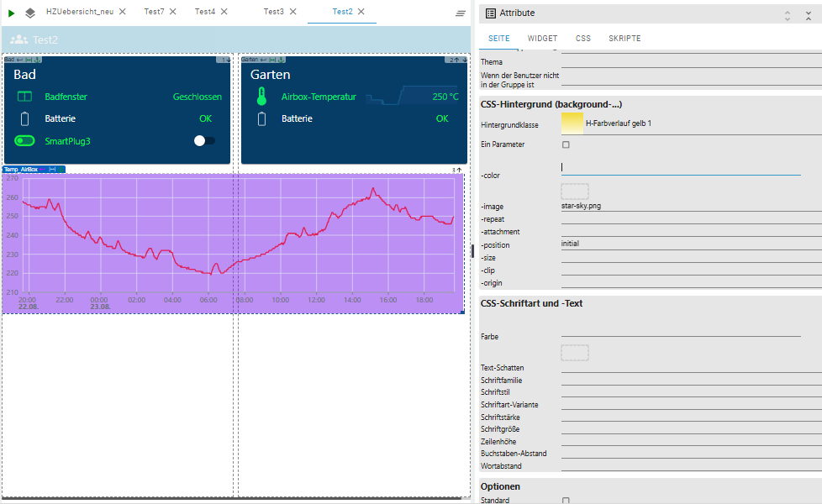The height and width of the screenshot is (504, 822).
Task: Click the thermometer icon for Airbox-Temperatur
Action: [261, 97]
